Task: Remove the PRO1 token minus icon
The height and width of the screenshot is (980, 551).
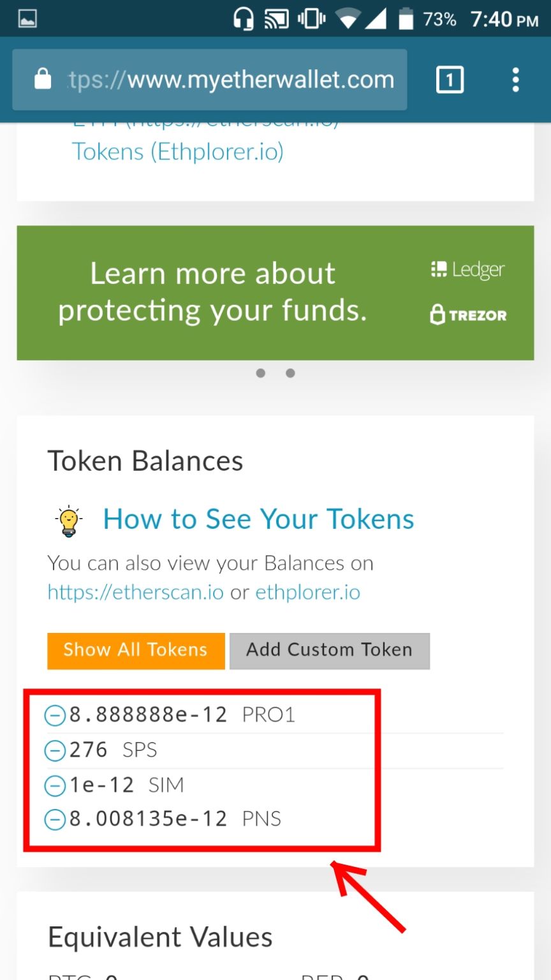Action: 55,716
